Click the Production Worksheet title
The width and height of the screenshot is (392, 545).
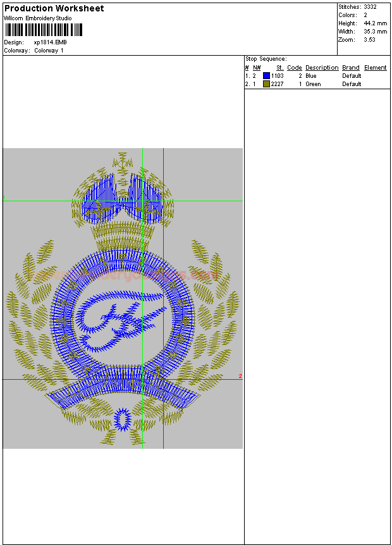(x=54, y=8)
